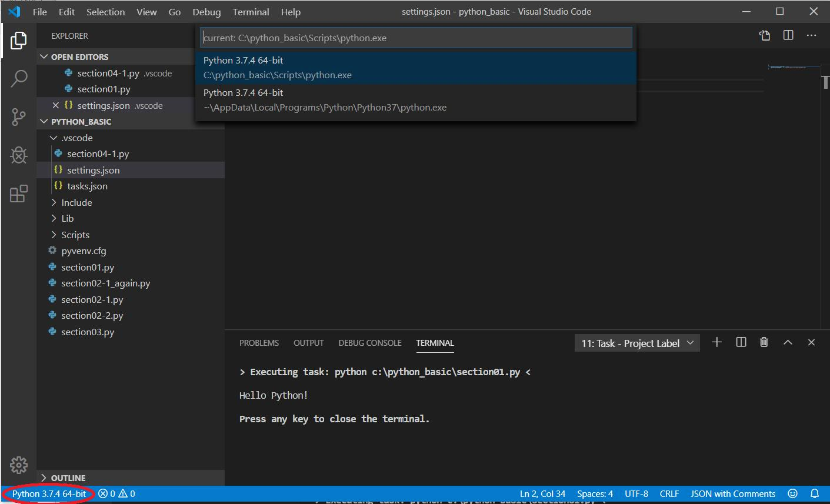Open the Search view in activity bar
830x504 pixels.
pyautogui.click(x=19, y=78)
